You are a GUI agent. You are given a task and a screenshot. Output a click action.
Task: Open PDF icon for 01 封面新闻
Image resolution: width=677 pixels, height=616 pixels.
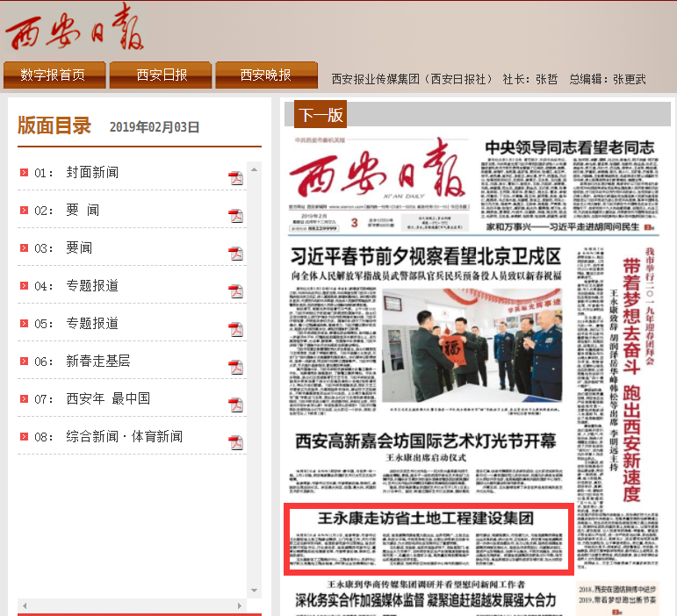coord(235,179)
